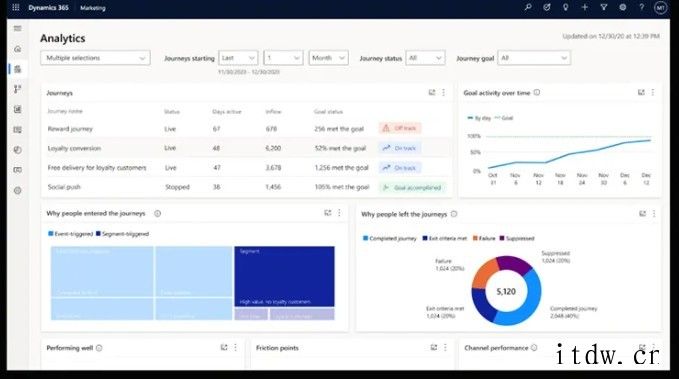
Task: Open the Loyalty conversion journey row
Action: [x=247, y=148]
